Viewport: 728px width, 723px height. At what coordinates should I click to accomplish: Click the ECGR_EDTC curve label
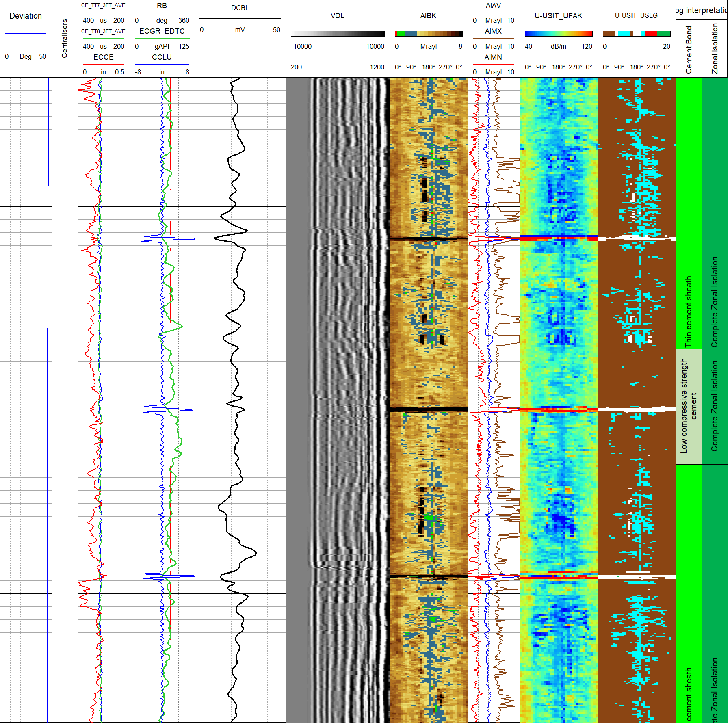coord(162,31)
